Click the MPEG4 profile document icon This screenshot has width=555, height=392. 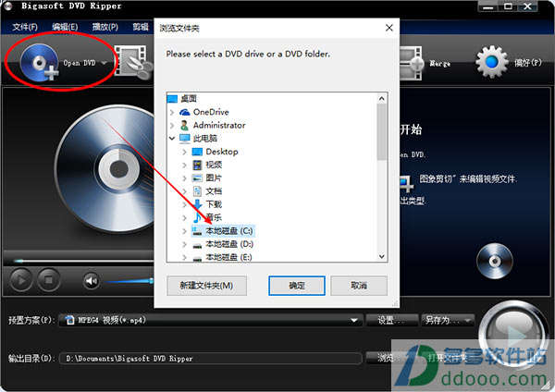tap(70, 320)
